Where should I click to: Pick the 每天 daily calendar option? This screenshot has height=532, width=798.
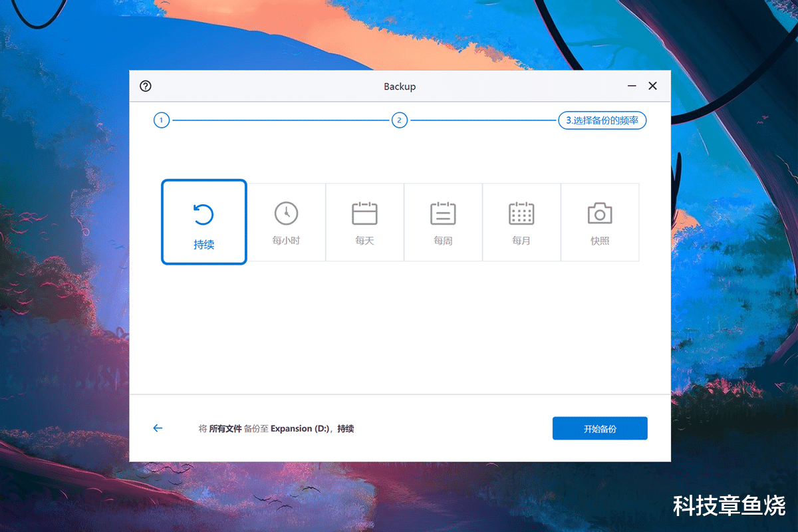point(364,222)
